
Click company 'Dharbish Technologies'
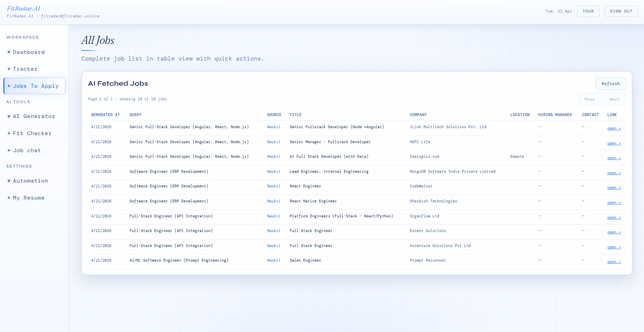[x=434, y=201]
